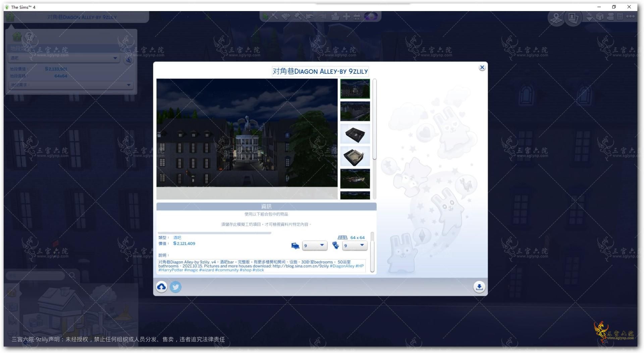This screenshot has height=353, width=644.
Task: Click the move lot cross arrows icon
Action: click(x=346, y=16)
